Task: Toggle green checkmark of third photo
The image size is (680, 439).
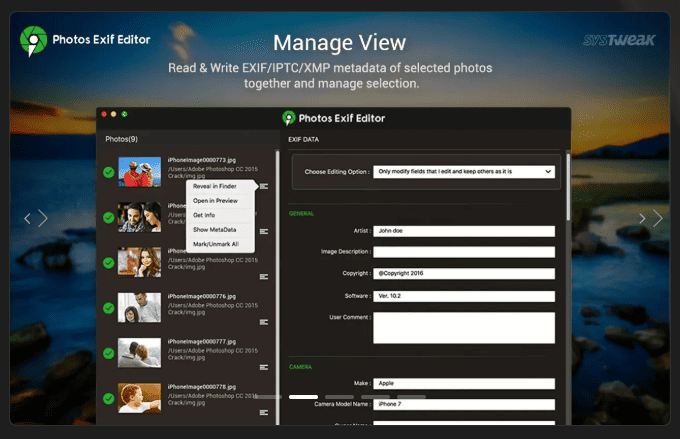Action: (x=109, y=263)
